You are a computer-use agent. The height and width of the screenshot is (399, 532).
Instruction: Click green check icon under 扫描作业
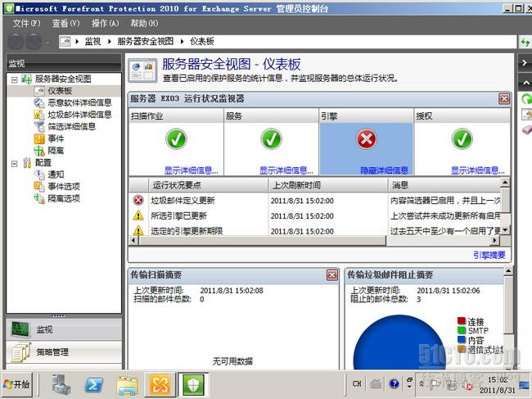(176, 139)
